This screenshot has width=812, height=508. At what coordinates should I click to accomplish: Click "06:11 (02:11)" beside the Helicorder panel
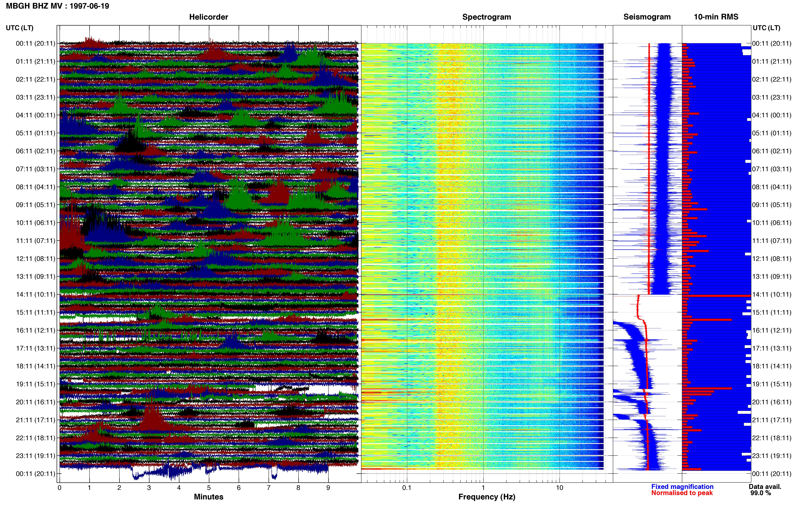tap(36, 151)
